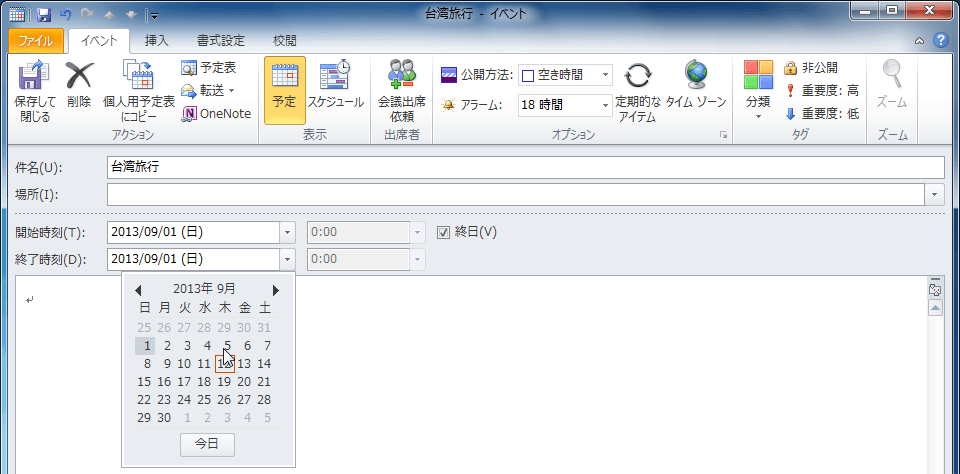Pick September 20 in date picker
This screenshot has width=960, height=474.
click(x=244, y=382)
